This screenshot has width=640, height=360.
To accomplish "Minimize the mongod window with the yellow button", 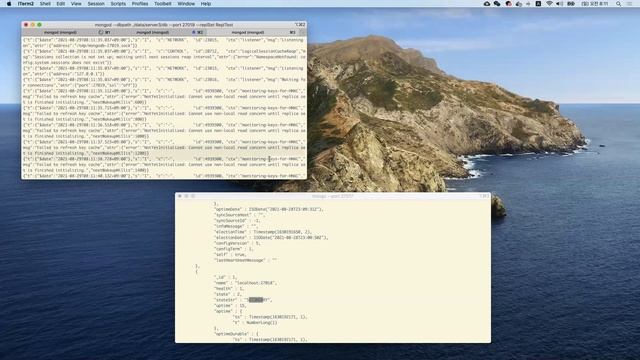I will pyautogui.click(x=33, y=24).
